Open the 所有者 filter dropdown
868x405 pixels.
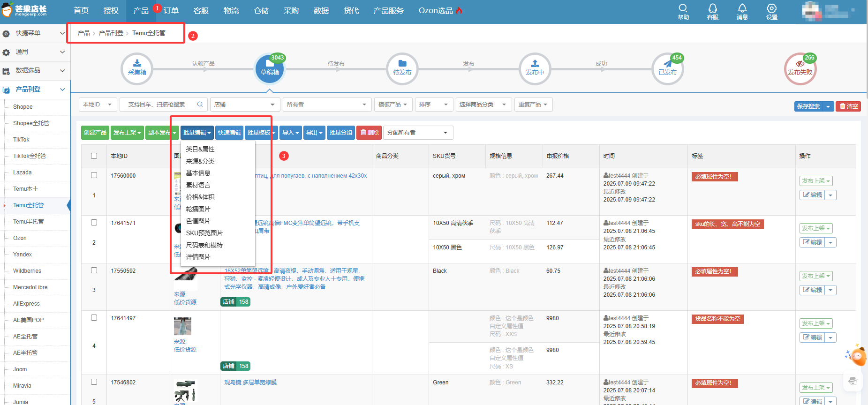tap(327, 105)
